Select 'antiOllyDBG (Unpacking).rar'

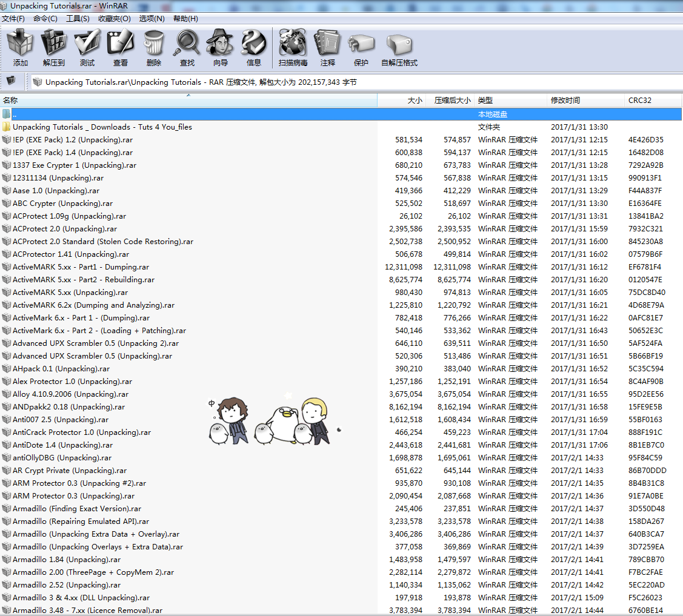pyautogui.click(x=62, y=457)
